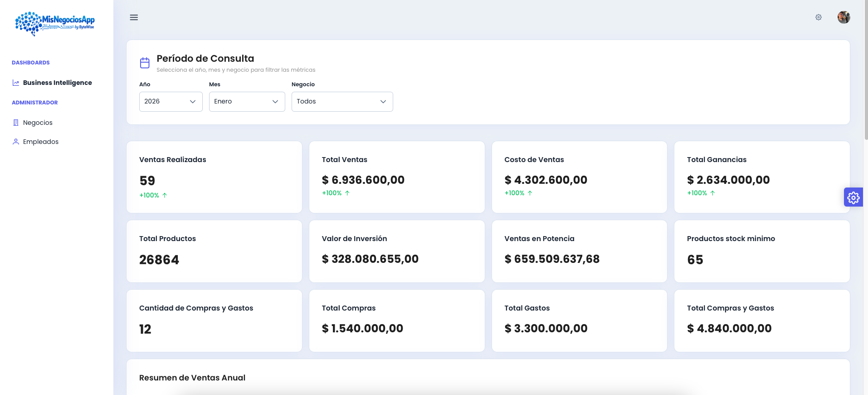Click the Productos stock minimo card
This screenshot has height=395, width=868.
click(x=761, y=251)
